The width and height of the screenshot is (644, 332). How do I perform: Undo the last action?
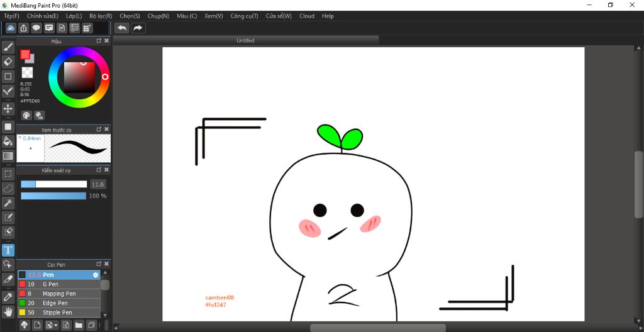[x=122, y=28]
